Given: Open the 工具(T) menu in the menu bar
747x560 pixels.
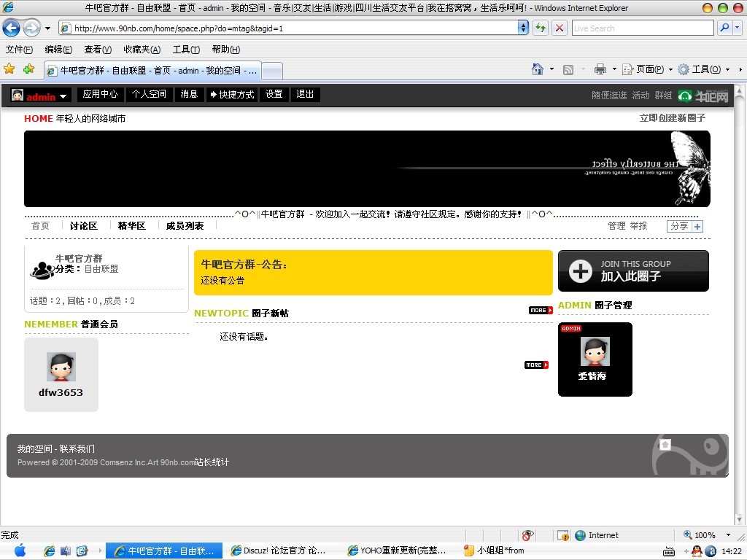Looking at the screenshot, I should (186, 50).
